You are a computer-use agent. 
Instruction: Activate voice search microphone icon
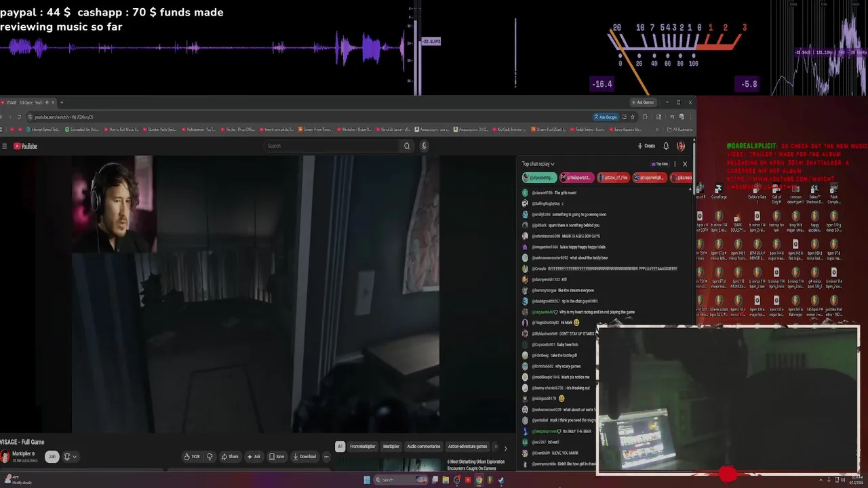pos(424,146)
